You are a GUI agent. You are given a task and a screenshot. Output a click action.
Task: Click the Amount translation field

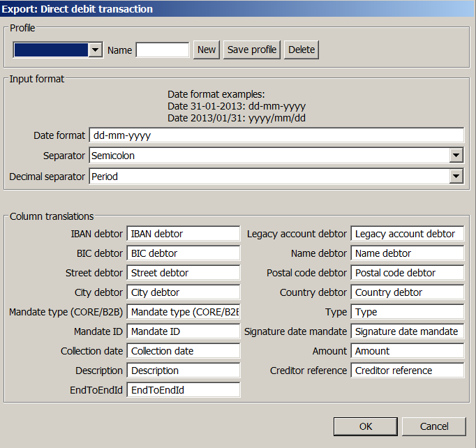point(408,351)
